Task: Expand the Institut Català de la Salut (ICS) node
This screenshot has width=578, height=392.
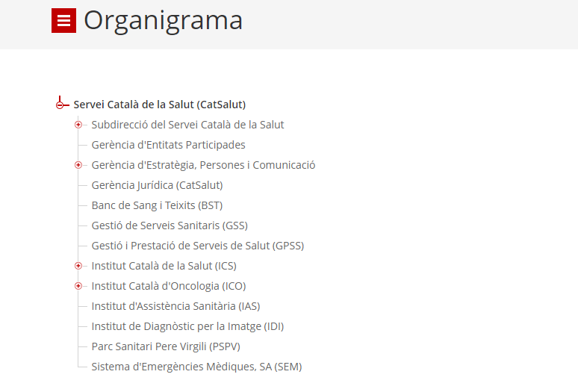Action: pos(78,266)
